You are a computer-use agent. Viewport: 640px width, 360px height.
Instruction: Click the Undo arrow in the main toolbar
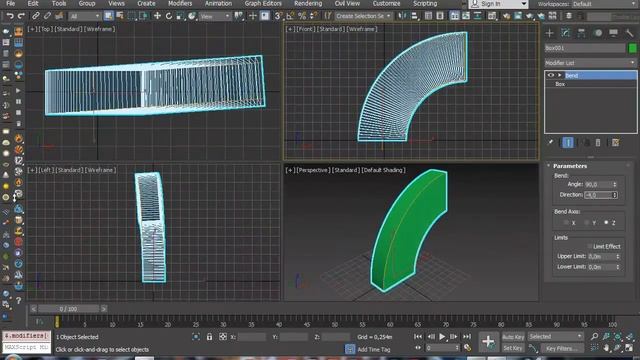tap(10, 16)
